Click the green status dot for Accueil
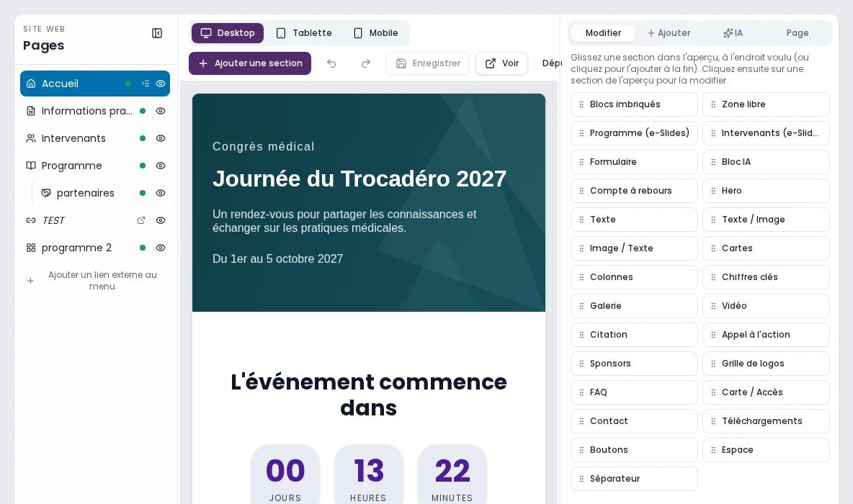This screenshot has width=853, height=504. 128,84
